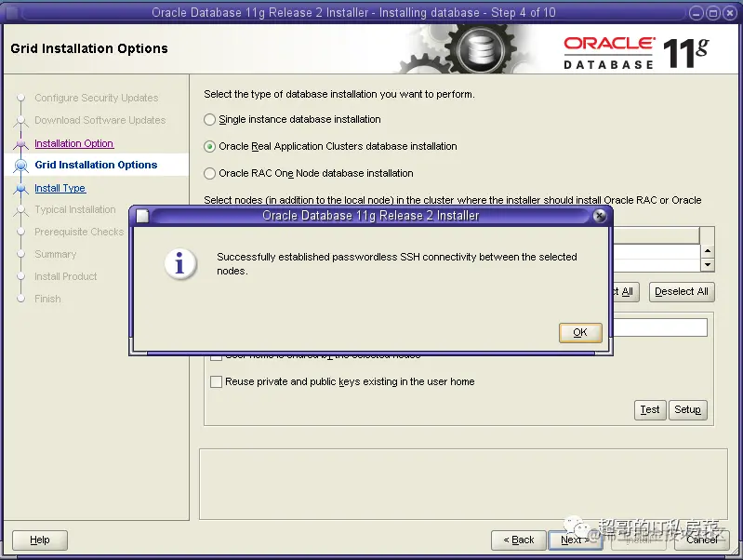The width and height of the screenshot is (743, 560).
Task: Click the message log area
Action: click(463, 484)
